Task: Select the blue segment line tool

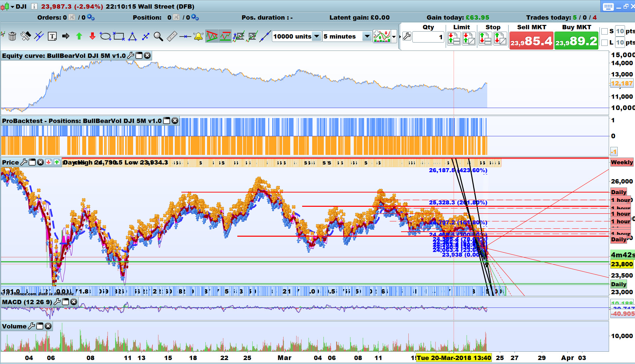Action: pos(145,36)
